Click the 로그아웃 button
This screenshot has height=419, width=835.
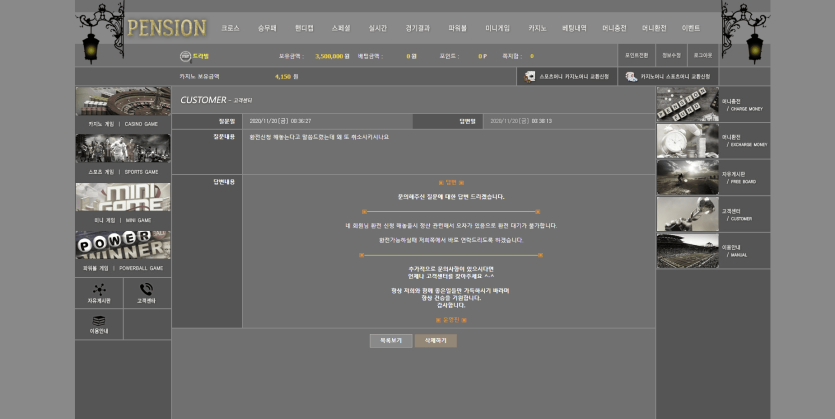(702, 55)
